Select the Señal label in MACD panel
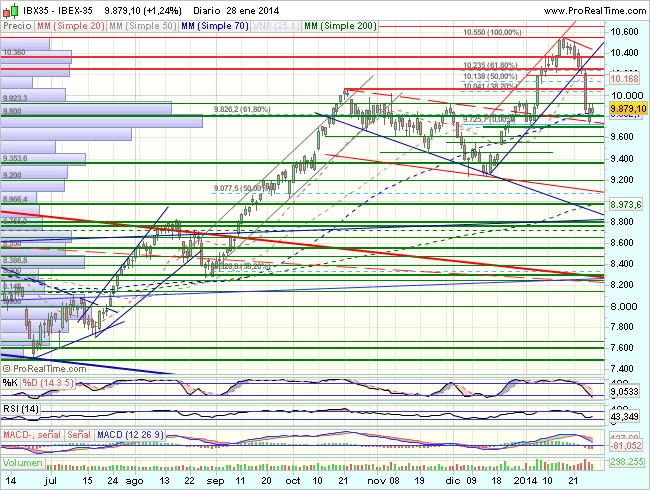 point(79,435)
